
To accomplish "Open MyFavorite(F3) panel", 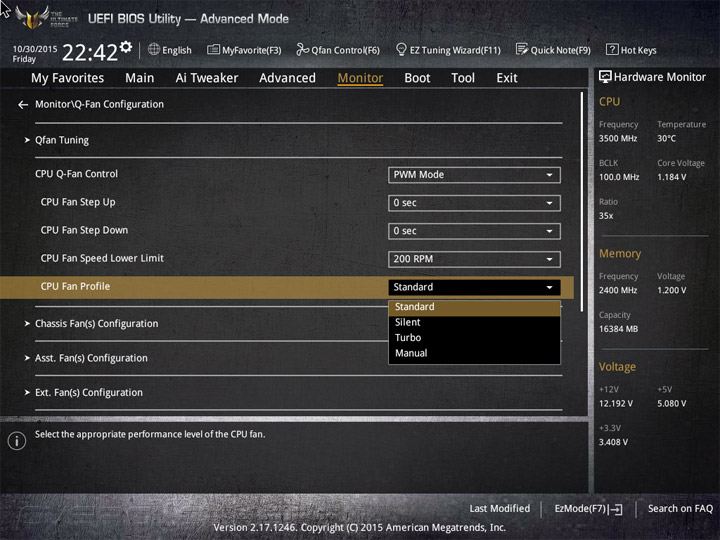I will [x=244, y=50].
